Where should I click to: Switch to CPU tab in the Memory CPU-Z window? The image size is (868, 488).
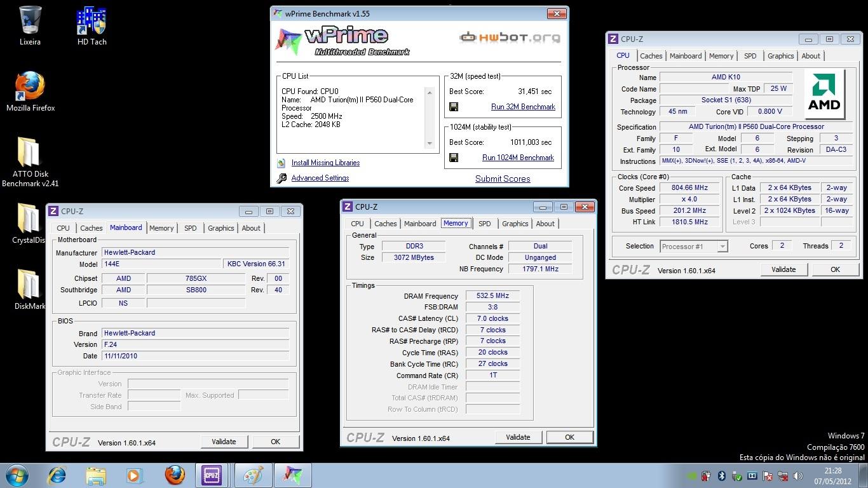pos(358,224)
